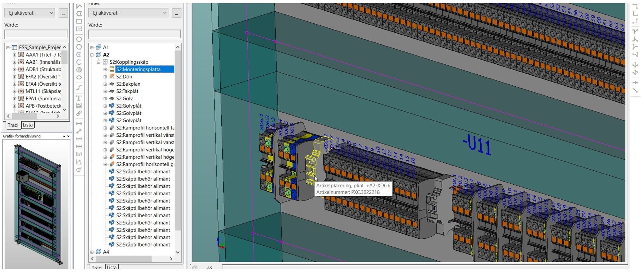Expand the AAA1 page group
Image resolution: width=644 pixels, height=272 pixels.
coord(14,55)
